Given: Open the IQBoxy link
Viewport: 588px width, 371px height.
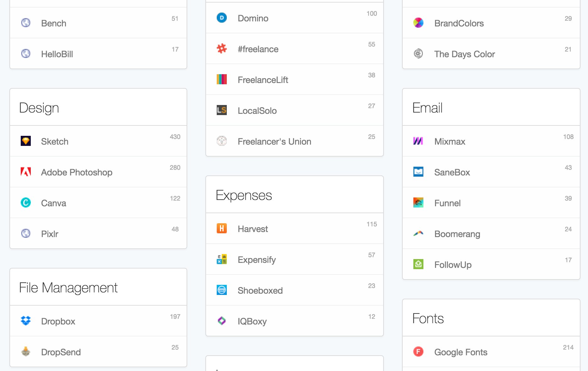Looking at the screenshot, I should pos(252,321).
